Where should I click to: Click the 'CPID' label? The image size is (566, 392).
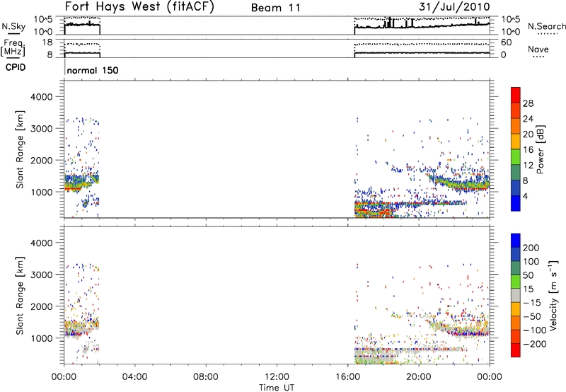coord(16,67)
